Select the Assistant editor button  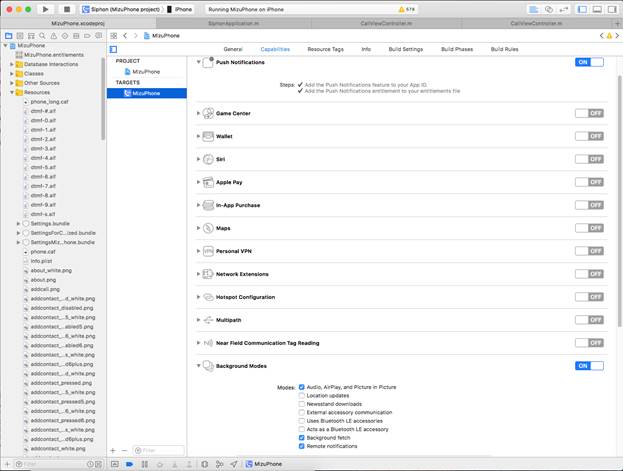point(549,9)
